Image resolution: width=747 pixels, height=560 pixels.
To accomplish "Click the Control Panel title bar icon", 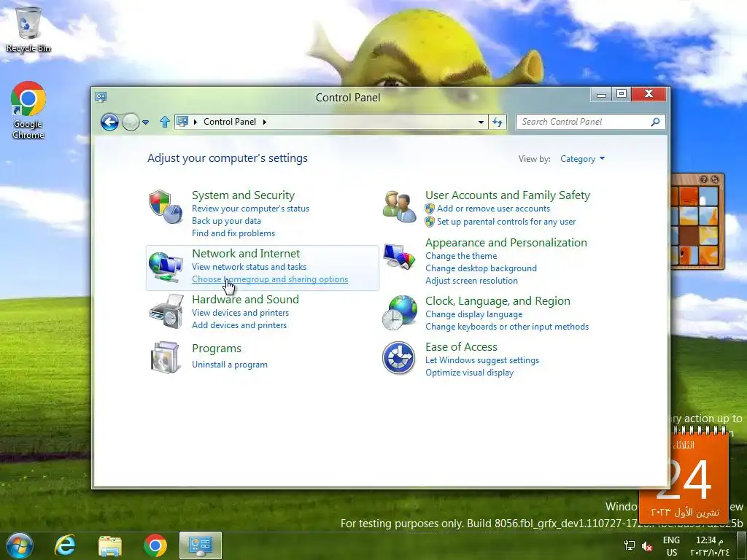I will [x=100, y=97].
